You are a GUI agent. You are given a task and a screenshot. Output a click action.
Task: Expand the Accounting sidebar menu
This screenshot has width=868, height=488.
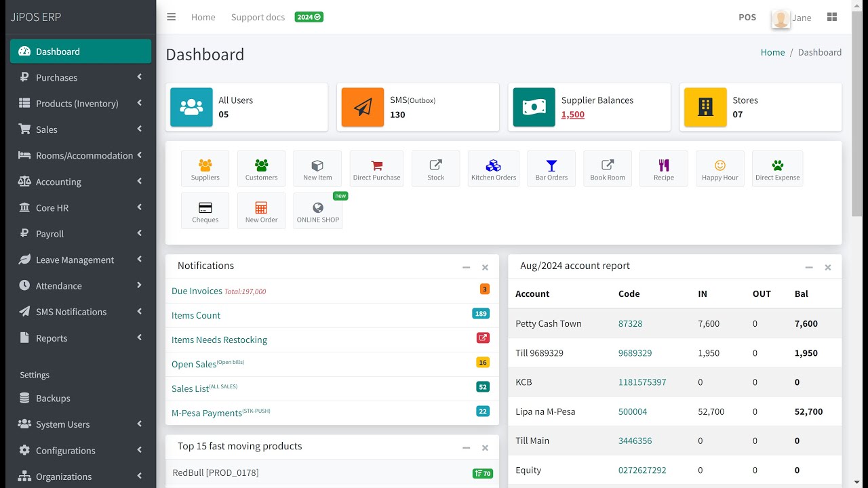pyautogui.click(x=81, y=182)
